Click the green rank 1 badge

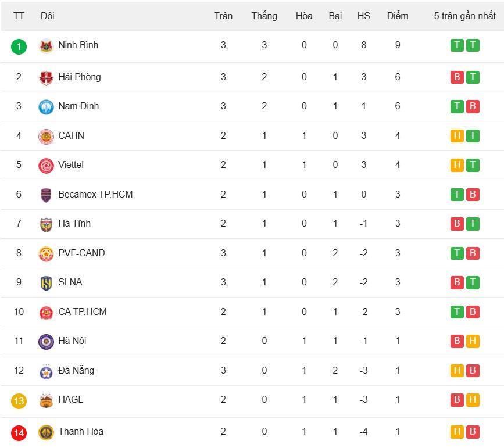pos(19,46)
